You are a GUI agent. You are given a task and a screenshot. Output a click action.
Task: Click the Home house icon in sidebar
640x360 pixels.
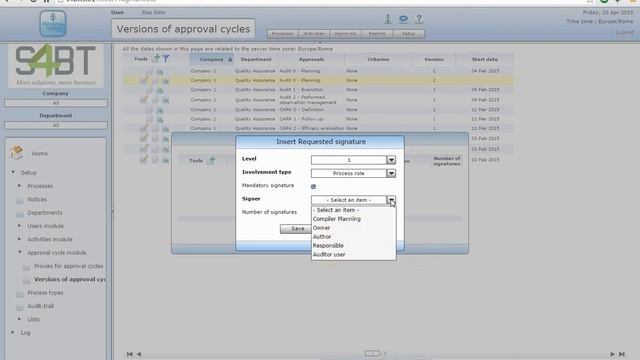[17, 153]
